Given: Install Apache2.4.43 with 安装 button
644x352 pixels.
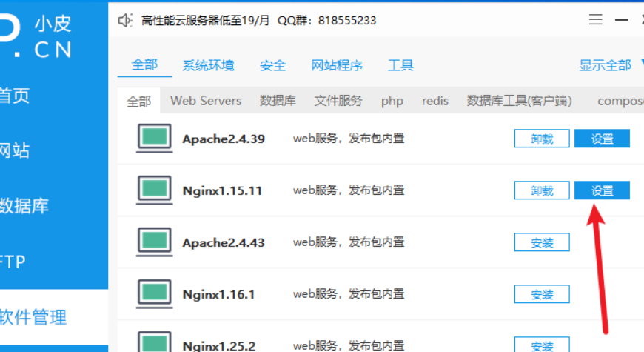Looking at the screenshot, I should [x=542, y=242].
